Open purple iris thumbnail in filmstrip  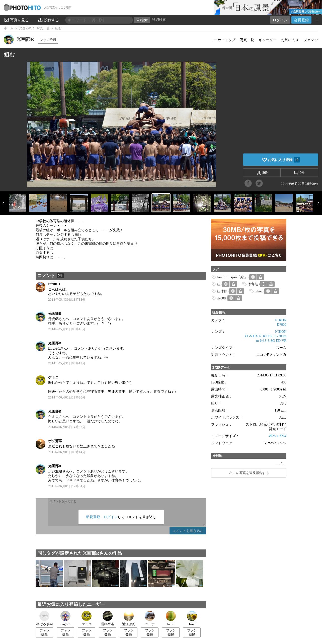coord(100,203)
